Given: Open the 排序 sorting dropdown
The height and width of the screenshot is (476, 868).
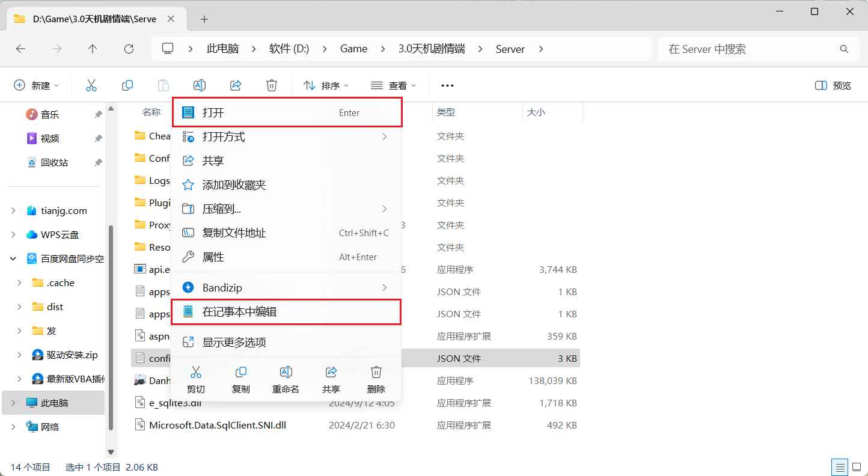Looking at the screenshot, I should [x=326, y=85].
